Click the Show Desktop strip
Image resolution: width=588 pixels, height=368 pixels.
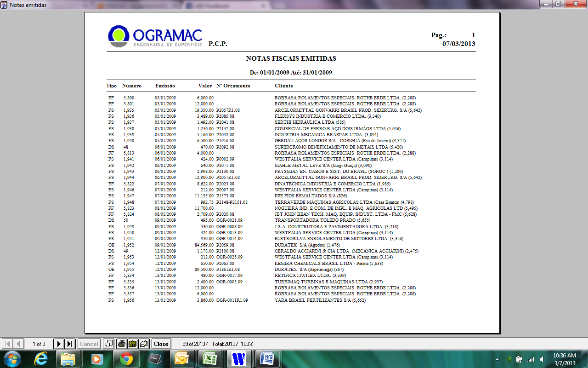584,359
